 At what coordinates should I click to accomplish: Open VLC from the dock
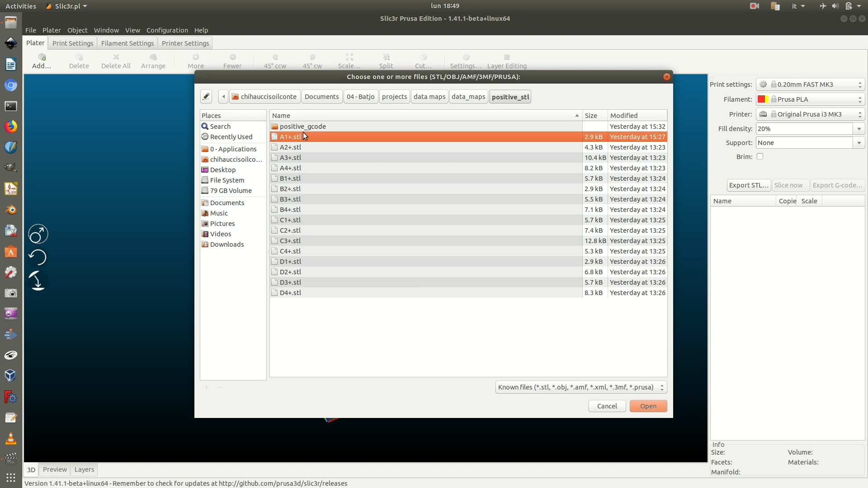(x=11, y=438)
